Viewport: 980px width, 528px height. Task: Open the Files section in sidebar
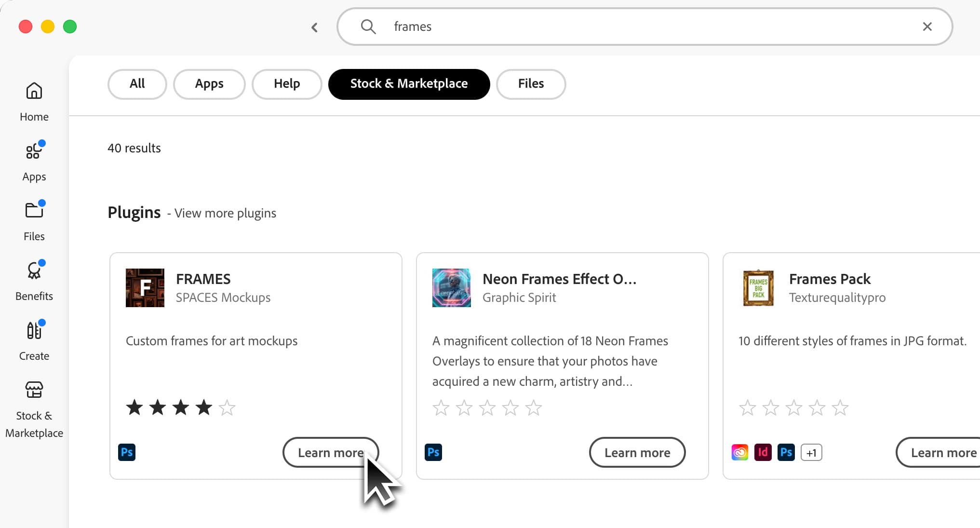pos(34,221)
